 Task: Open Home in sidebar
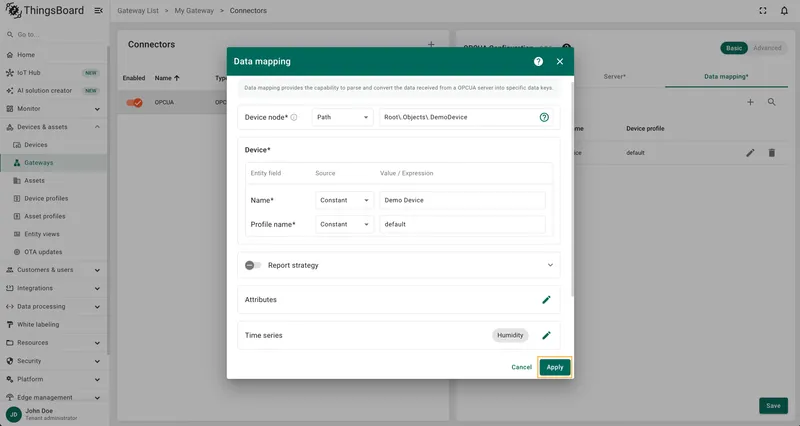click(x=54, y=55)
